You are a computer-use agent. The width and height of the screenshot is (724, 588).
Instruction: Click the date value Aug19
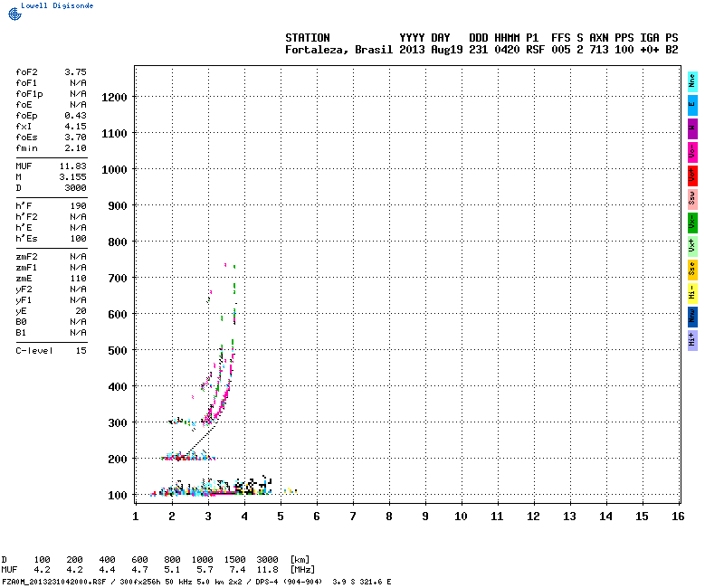coord(447,50)
